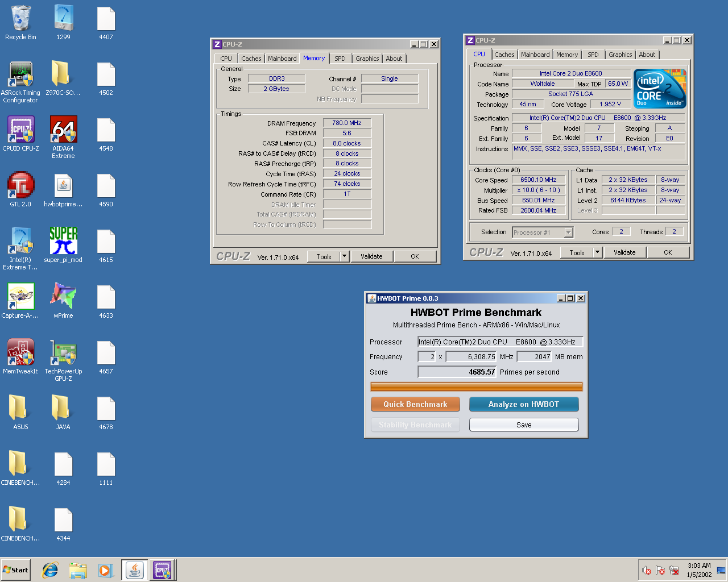Open the 1111 file icon
Viewport: 728px width, 582px height.
(x=106, y=468)
